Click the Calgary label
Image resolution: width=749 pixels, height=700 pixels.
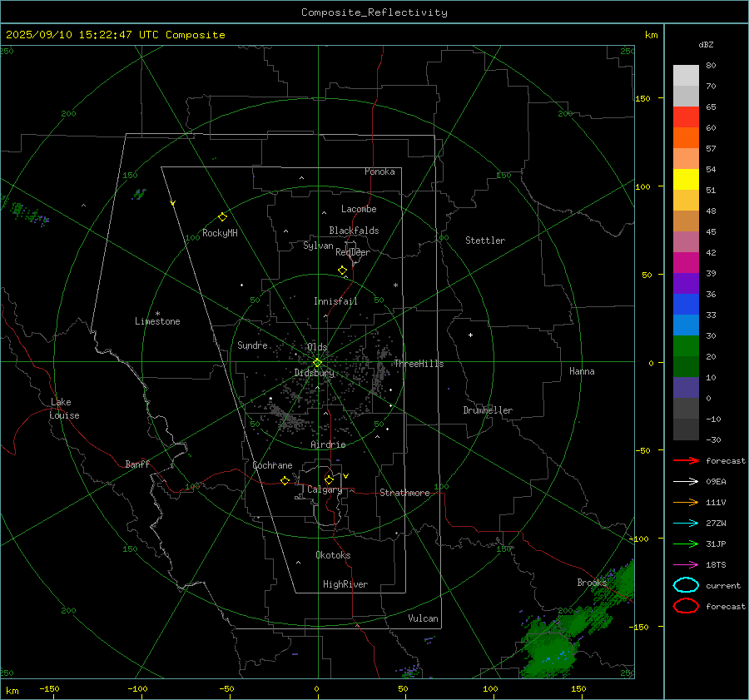click(325, 489)
